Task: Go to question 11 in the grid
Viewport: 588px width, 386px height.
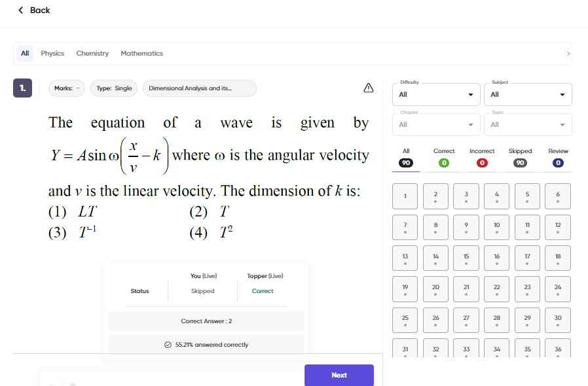Action: point(527,227)
